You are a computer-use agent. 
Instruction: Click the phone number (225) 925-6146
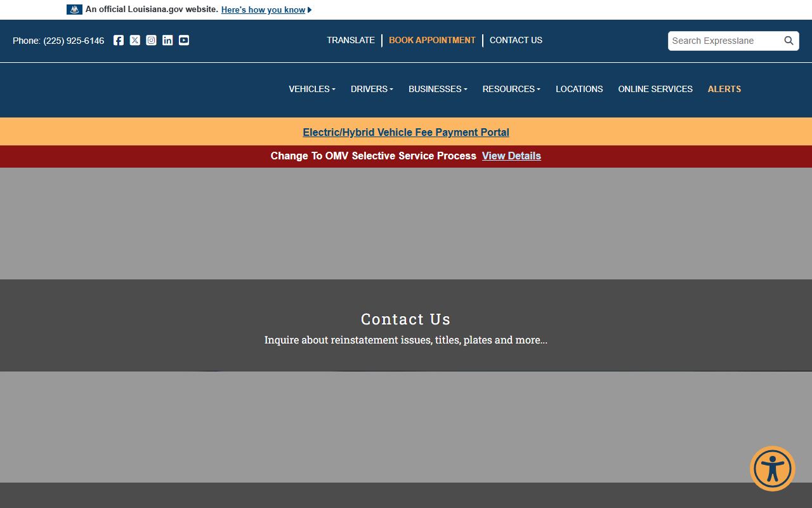74,41
